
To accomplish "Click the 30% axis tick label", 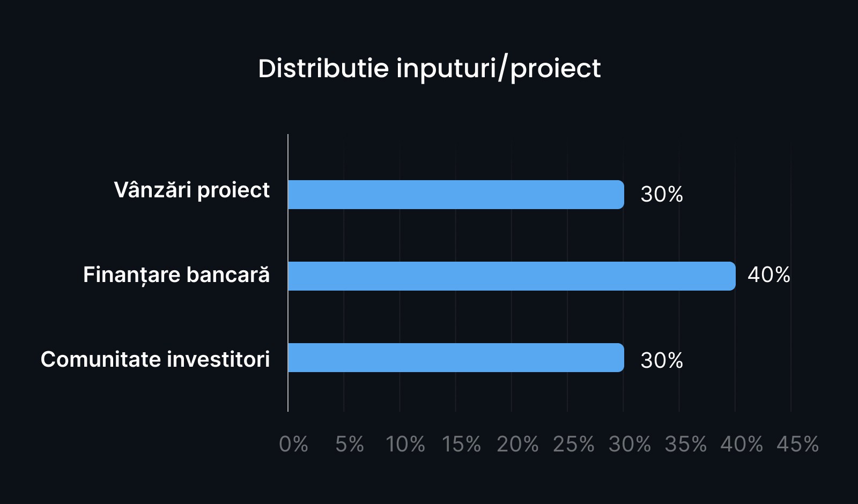I will click(x=630, y=444).
